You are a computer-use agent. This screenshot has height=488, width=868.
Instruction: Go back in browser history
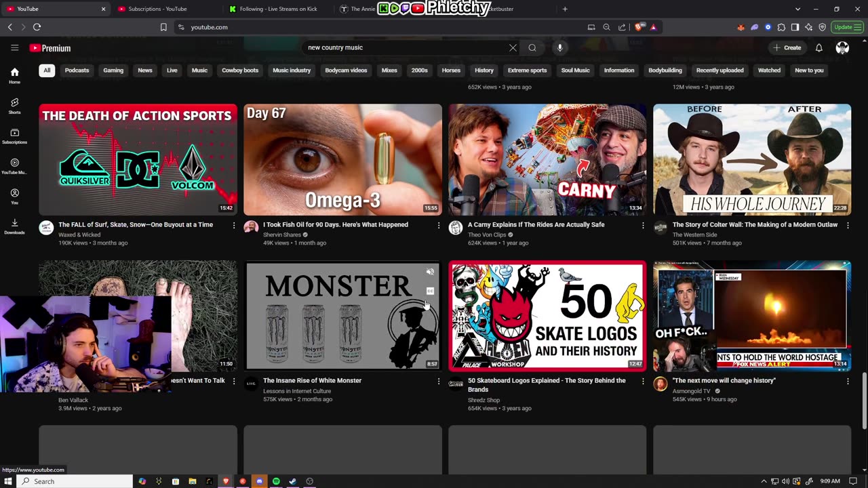[9, 27]
